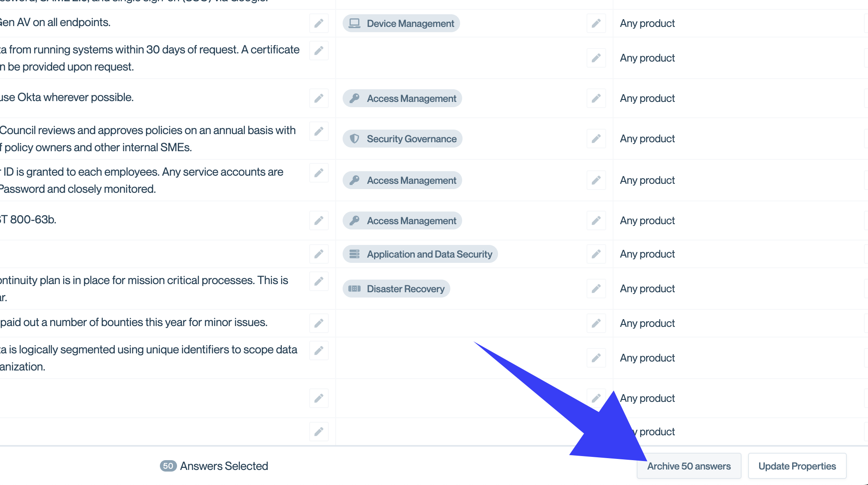Select the Any product dropdown for Access Management
This screenshot has height=485, width=868.
click(647, 98)
